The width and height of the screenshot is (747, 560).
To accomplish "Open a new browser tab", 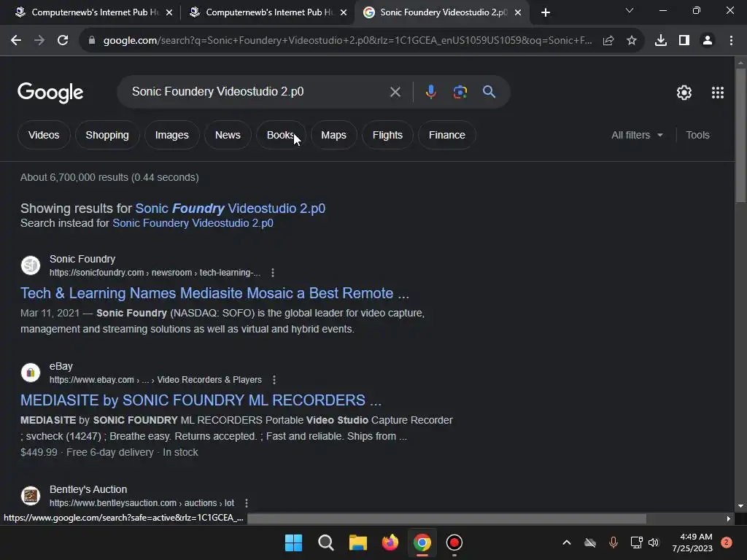I will tap(546, 12).
